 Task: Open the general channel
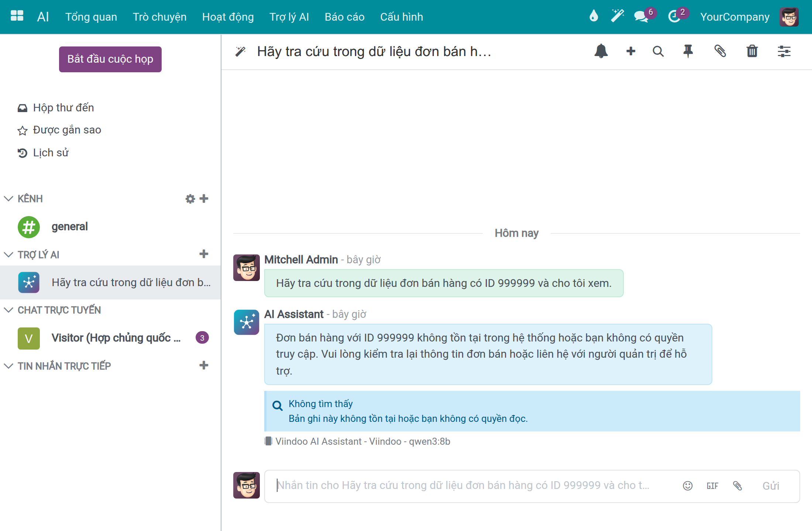pyautogui.click(x=110, y=227)
